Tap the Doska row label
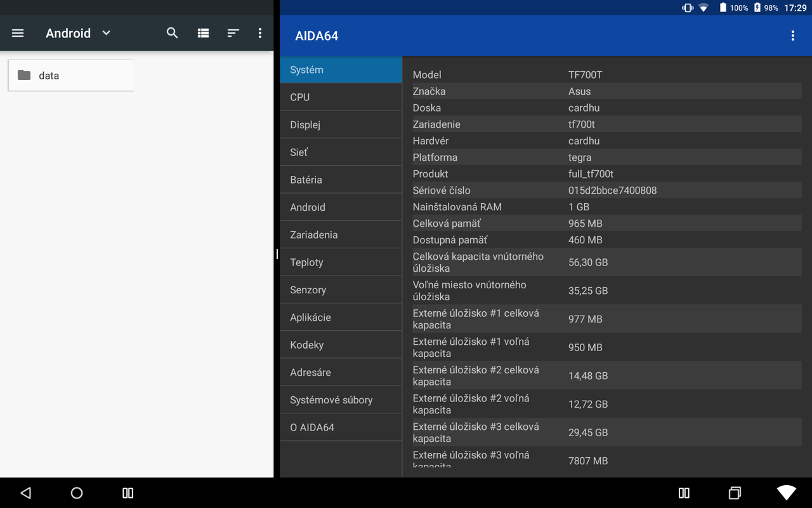Image resolution: width=812 pixels, height=508 pixels. 426,108
